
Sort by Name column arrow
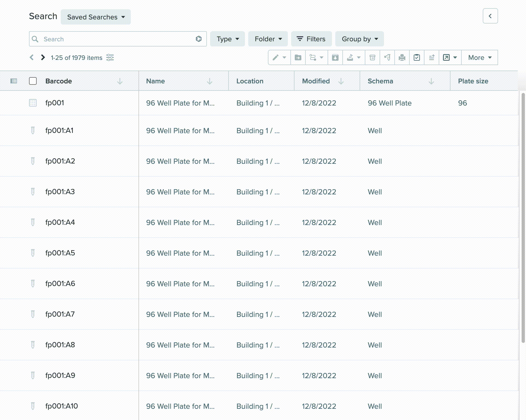click(x=210, y=81)
